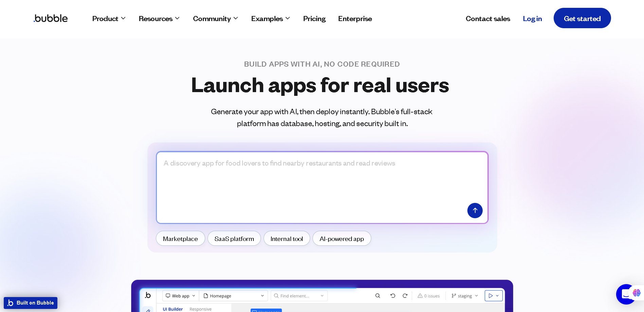Click the play preview icon in editor
The image size is (644, 312).
(490, 296)
